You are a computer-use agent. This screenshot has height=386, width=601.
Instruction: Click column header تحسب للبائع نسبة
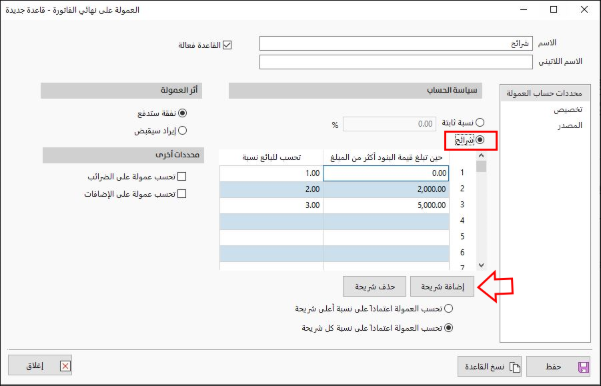tap(271, 158)
